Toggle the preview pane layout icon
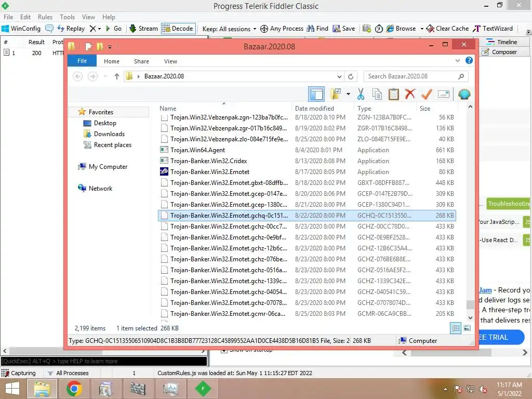 click(x=316, y=94)
